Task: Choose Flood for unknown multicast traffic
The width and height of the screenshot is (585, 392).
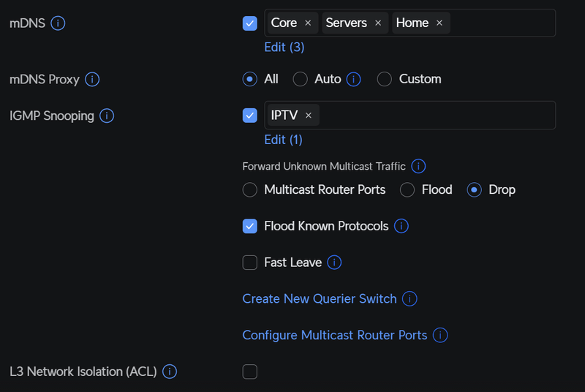Action: [408, 189]
